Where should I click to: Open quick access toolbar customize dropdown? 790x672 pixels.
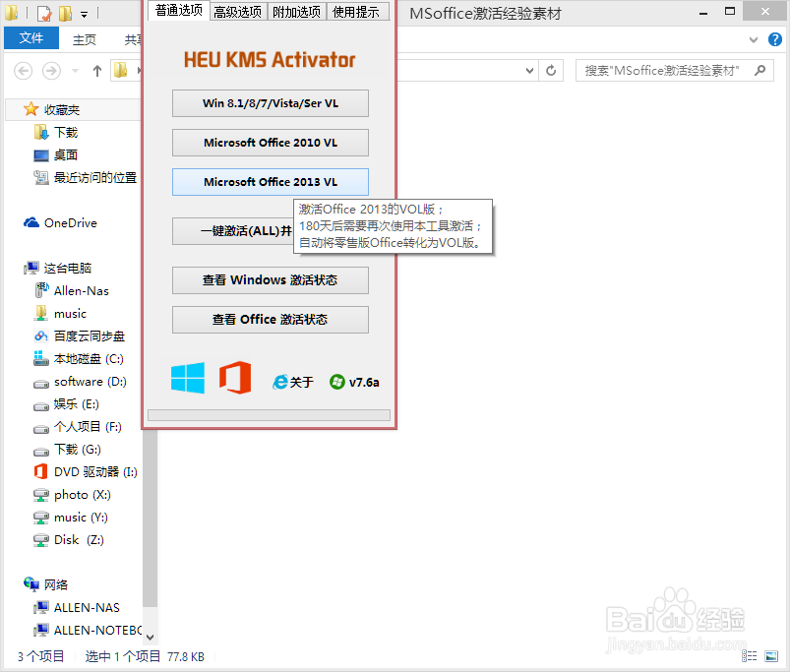pos(85,15)
